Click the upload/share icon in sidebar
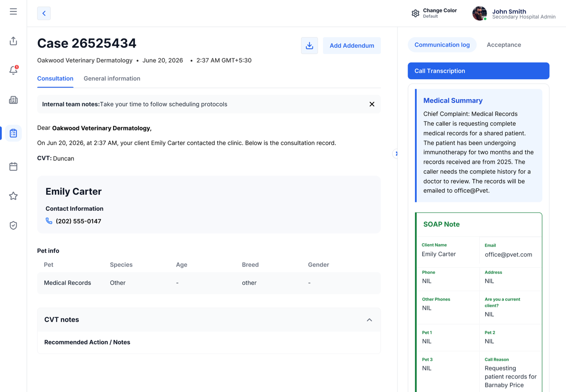566x392 pixels. tap(13, 41)
